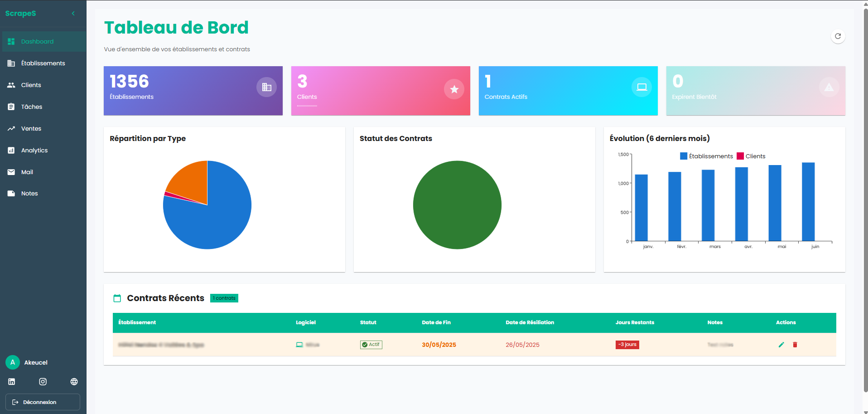This screenshot has width=868, height=414.
Task: Collapse the sidebar with the chevron
Action: (73, 14)
